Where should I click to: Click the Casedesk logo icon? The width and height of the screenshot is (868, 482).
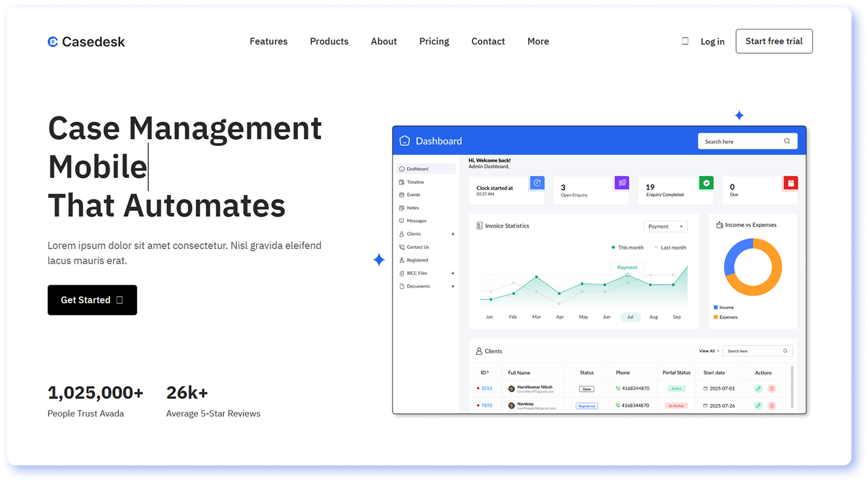pos(53,41)
